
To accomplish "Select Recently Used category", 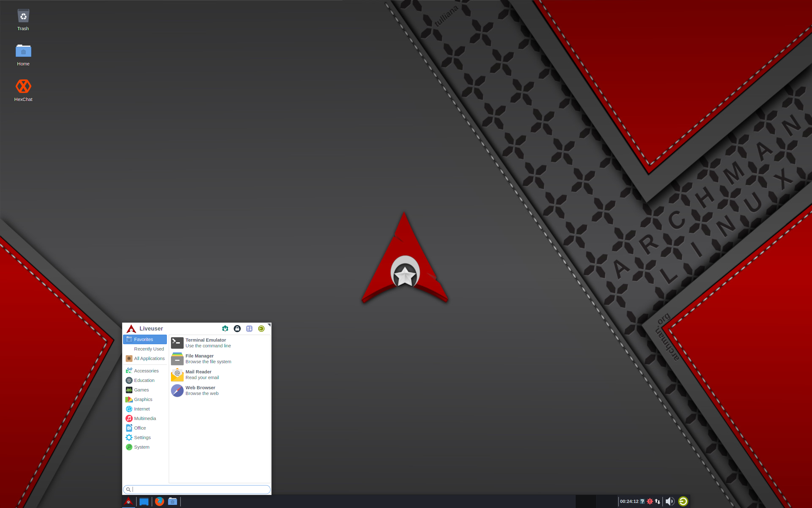I will (145, 349).
